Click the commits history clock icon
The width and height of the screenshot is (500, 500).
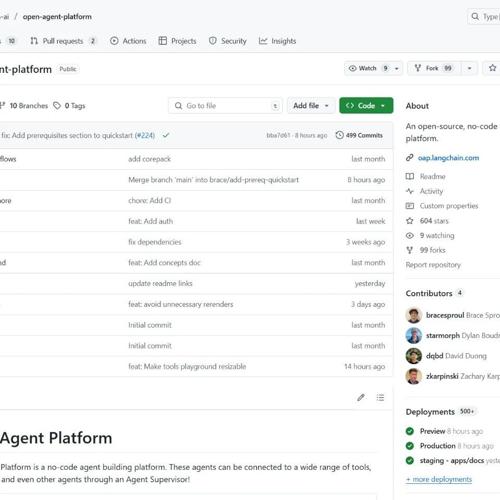tap(339, 135)
